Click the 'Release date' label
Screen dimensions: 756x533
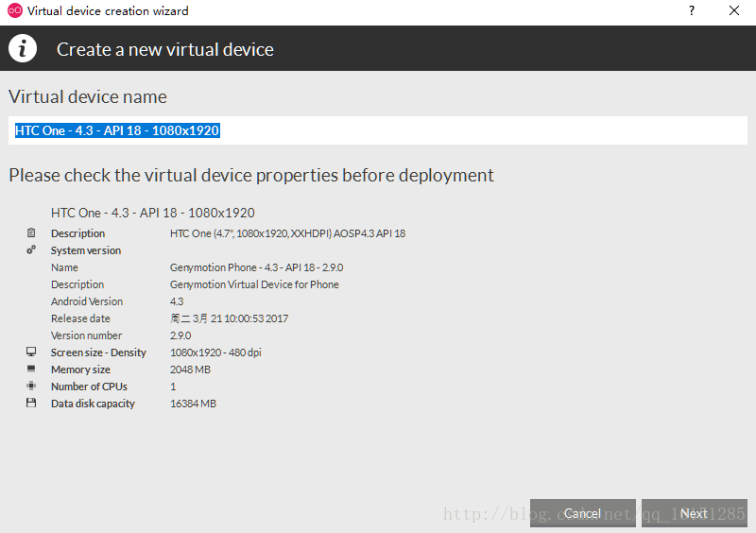[x=80, y=318]
